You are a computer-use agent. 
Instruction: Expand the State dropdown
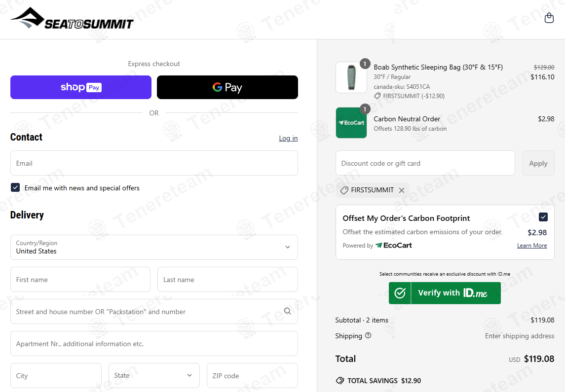click(x=154, y=376)
